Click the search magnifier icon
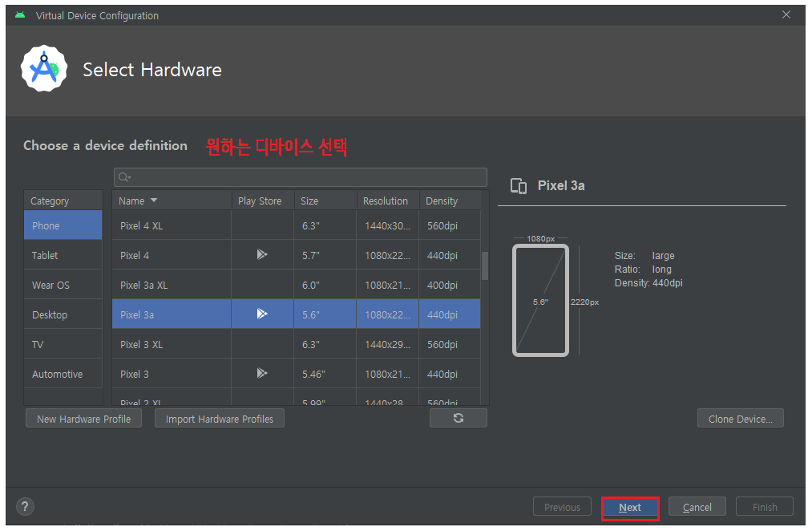This screenshot has width=812, height=531. pyautogui.click(x=124, y=177)
